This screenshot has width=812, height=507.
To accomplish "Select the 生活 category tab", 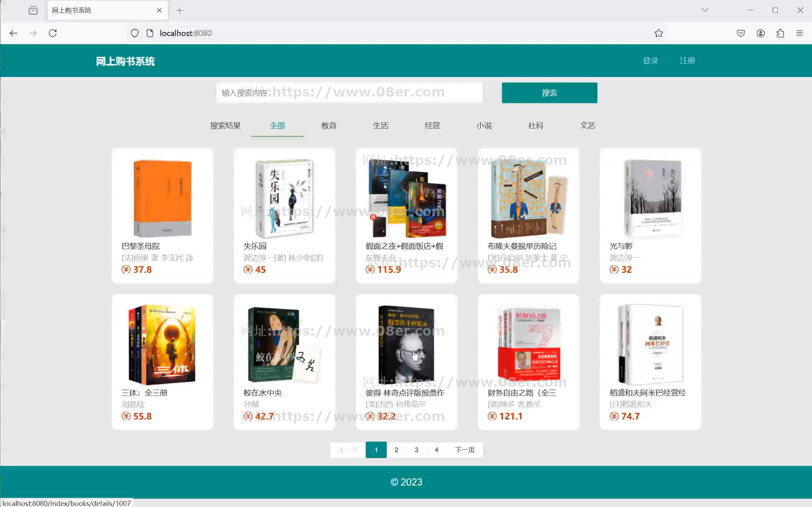I will point(381,125).
